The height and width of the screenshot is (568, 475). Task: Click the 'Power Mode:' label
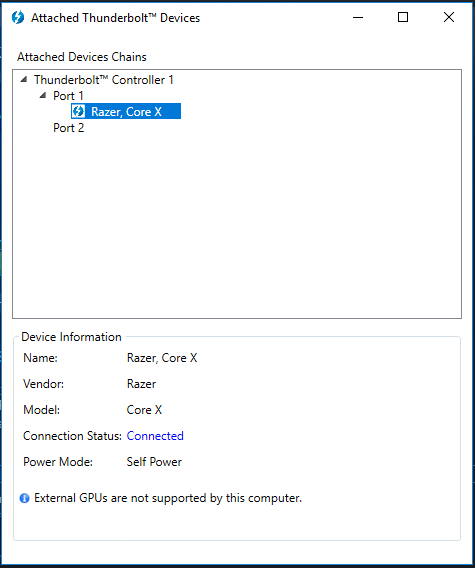[58, 462]
